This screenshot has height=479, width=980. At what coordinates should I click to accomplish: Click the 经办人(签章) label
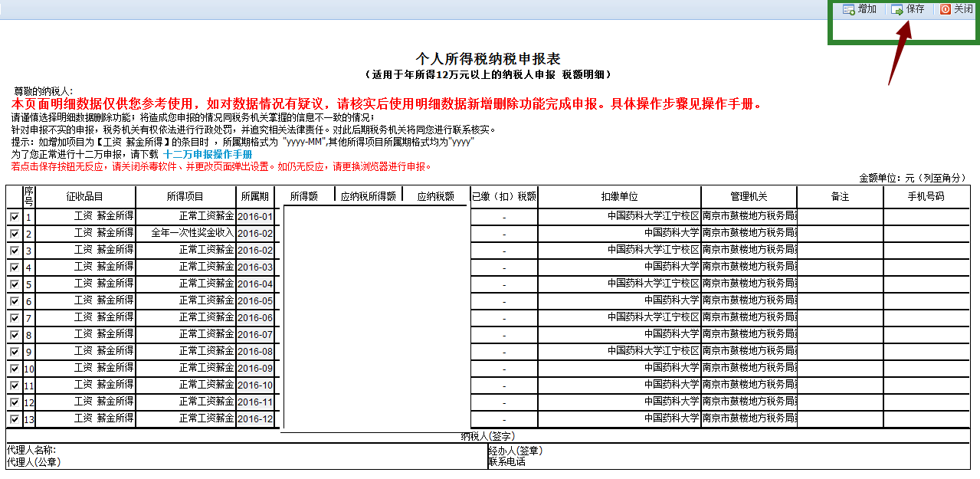click(x=515, y=451)
